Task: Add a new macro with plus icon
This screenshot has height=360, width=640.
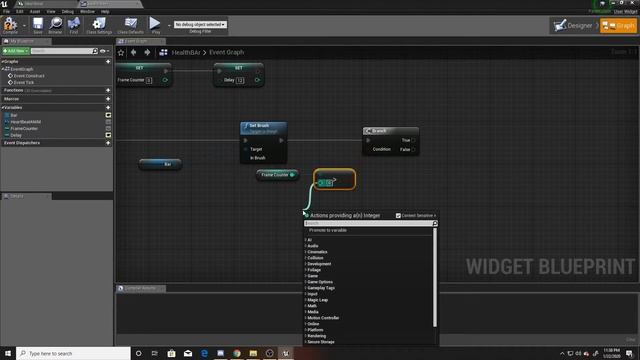Action: pos(108,99)
